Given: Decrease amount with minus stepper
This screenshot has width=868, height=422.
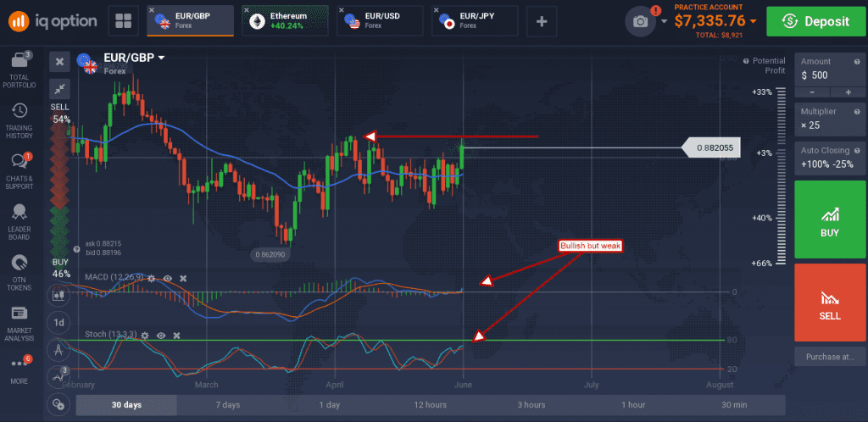Looking at the screenshot, I should tap(811, 92).
